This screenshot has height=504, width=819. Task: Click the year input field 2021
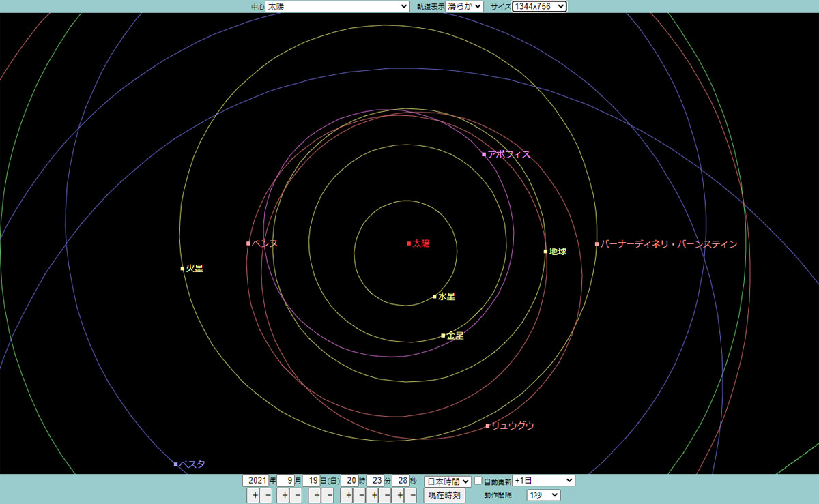click(255, 481)
